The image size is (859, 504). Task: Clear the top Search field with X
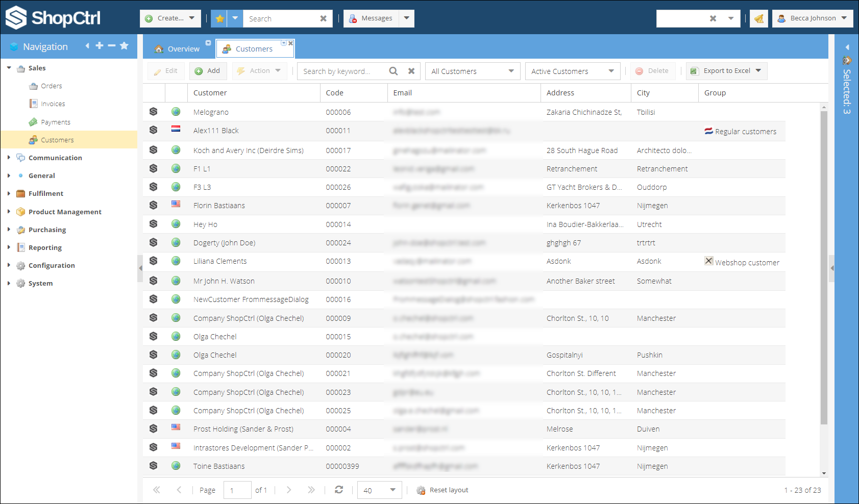[x=323, y=18]
